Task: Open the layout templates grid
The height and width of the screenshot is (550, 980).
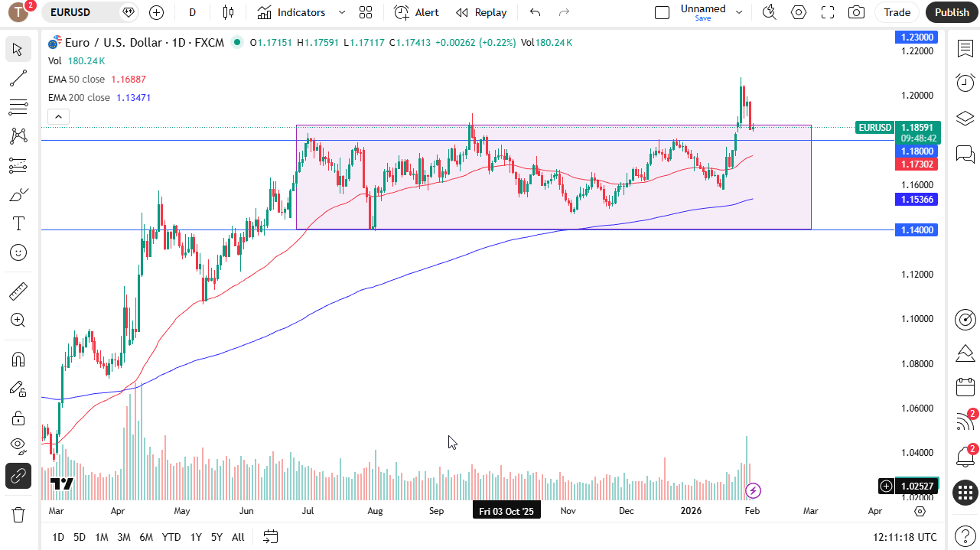Action: (x=366, y=12)
